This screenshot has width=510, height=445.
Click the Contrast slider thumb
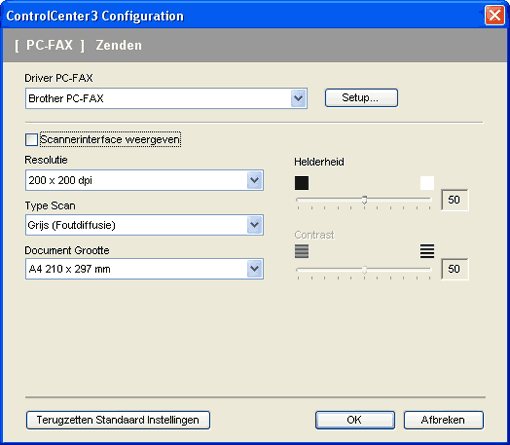click(364, 270)
